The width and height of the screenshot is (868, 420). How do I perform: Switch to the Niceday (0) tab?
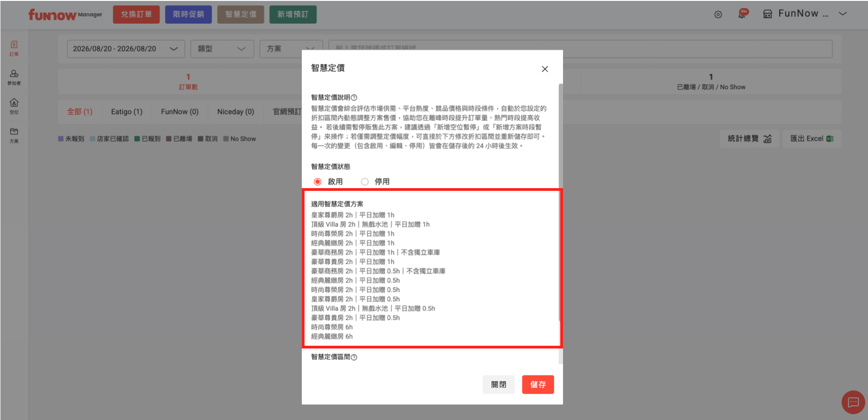(x=236, y=112)
